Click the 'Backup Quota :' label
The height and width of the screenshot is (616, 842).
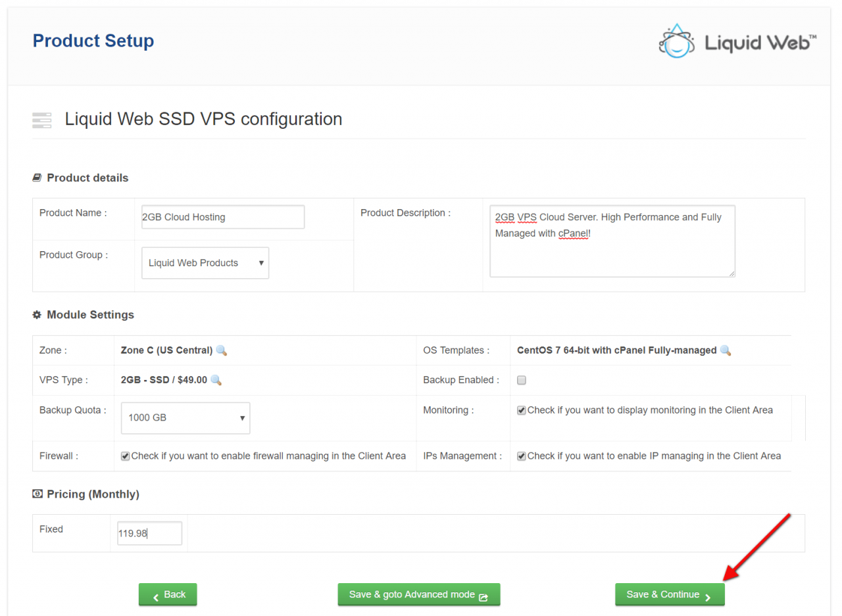(72, 410)
